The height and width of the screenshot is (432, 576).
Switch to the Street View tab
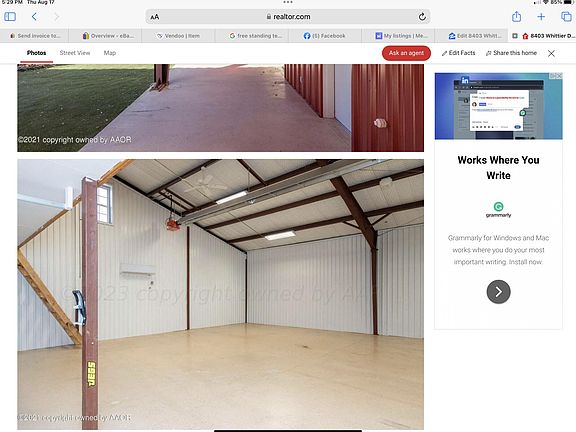(75, 53)
